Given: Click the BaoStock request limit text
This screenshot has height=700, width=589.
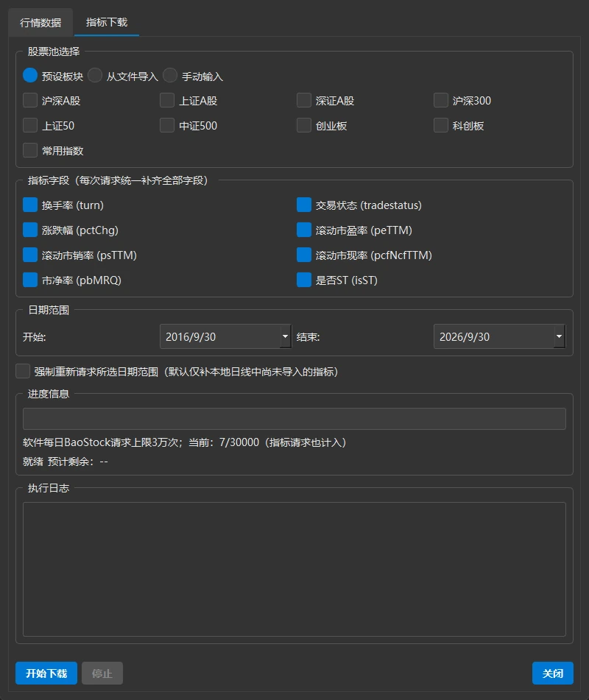Looking at the screenshot, I should pos(184,442).
